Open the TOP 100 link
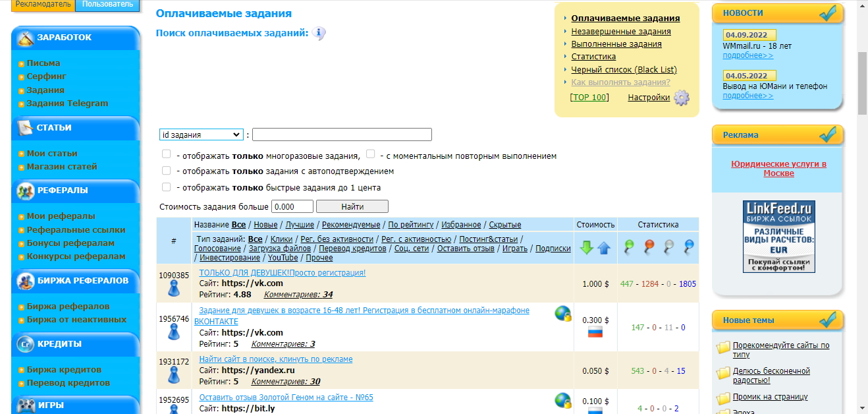This screenshot has height=414, width=868. 589,98
